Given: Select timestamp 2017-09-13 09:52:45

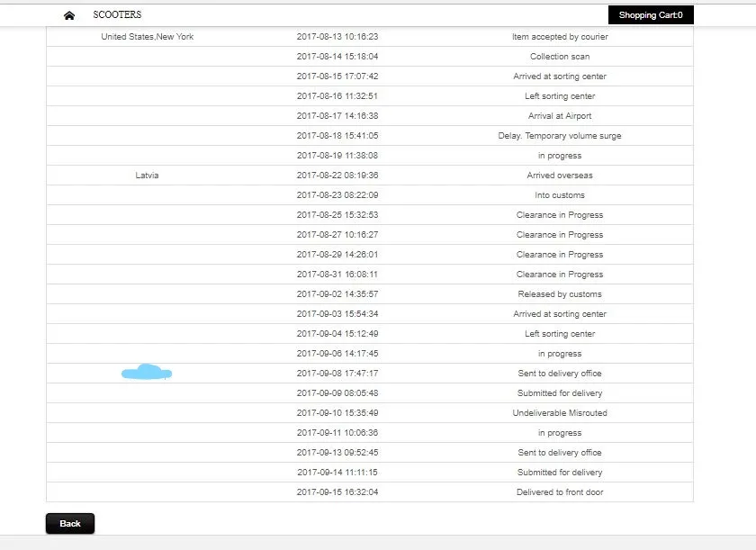Looking at the screenshot, I should coord(337,452).
